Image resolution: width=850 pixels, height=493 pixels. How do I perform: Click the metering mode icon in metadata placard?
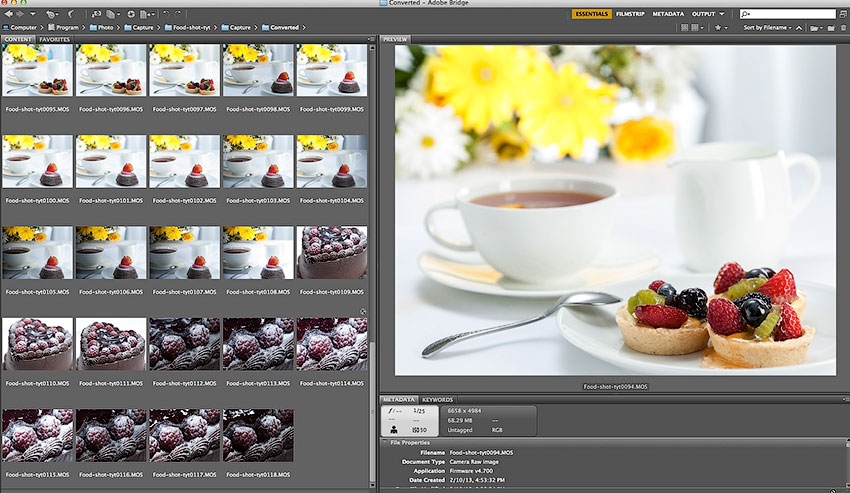click(x=394, y=430)
